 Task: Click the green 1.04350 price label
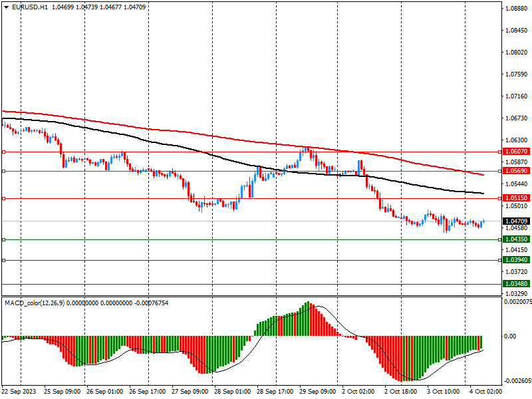click(x=516, y=239)
